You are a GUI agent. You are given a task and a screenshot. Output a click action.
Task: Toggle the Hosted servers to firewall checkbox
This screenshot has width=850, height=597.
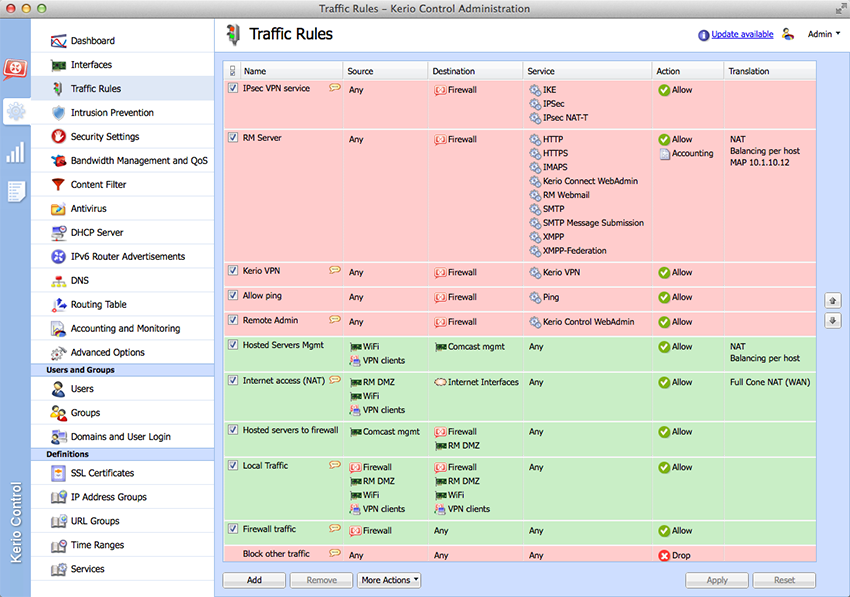click(x=233, y=430)
